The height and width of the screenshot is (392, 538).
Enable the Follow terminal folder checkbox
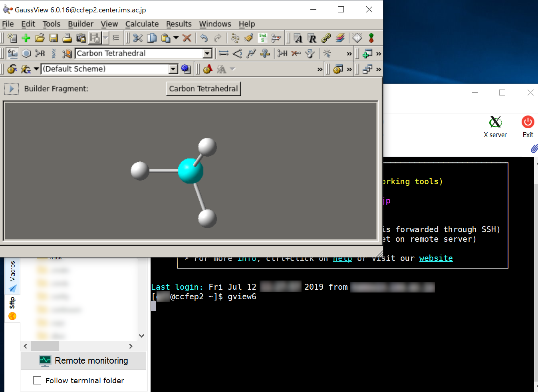37,380
